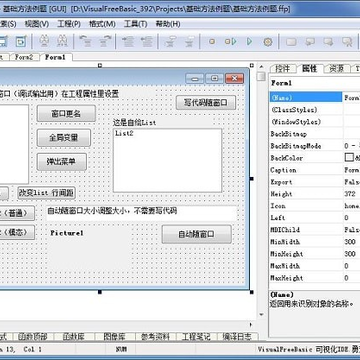Viewport: 360px width, 360px height.
Task: Click the gear settings toolbar icon
Action: [x=268, y=42]
